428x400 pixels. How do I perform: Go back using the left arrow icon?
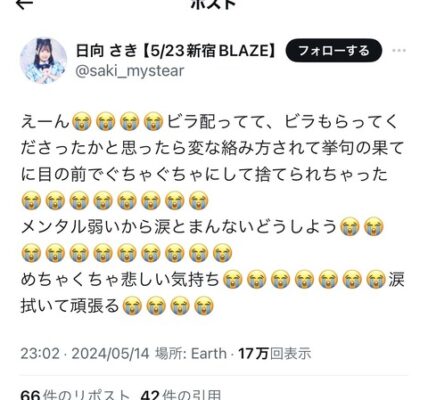(24, 3)
